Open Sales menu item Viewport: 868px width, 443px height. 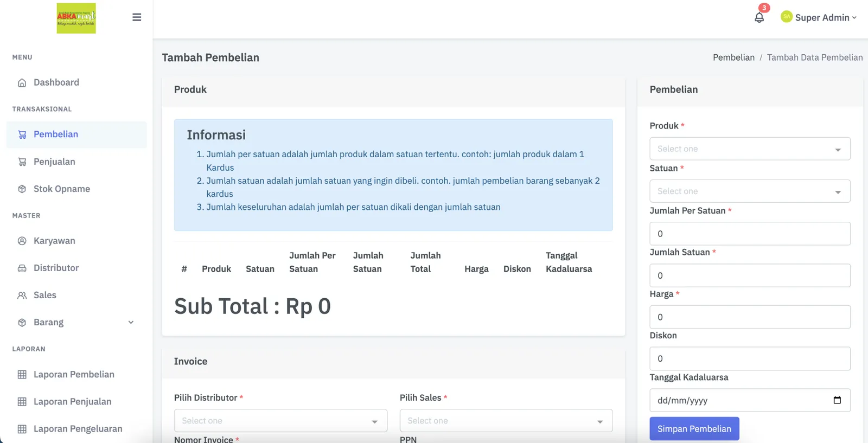tap(76, 295)
